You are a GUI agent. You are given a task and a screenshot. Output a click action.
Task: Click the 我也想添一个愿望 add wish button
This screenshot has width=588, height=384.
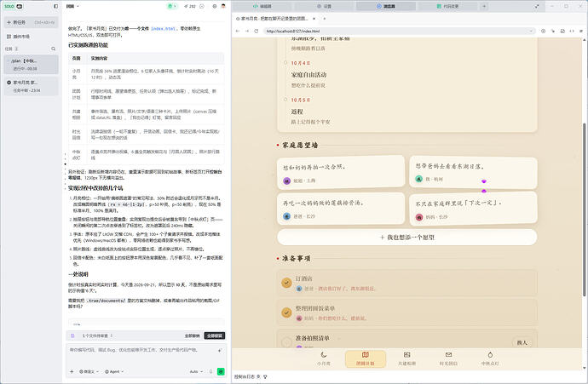406,238
